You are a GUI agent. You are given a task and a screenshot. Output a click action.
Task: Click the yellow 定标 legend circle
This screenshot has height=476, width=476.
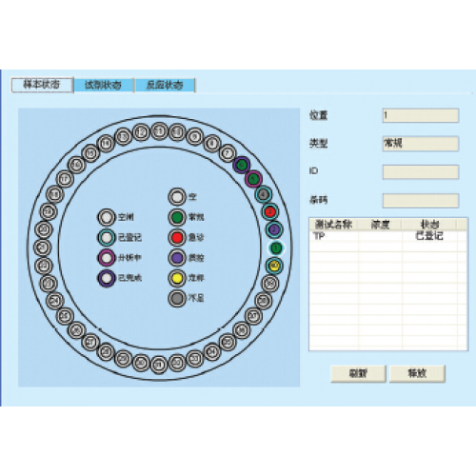(177, 278)
